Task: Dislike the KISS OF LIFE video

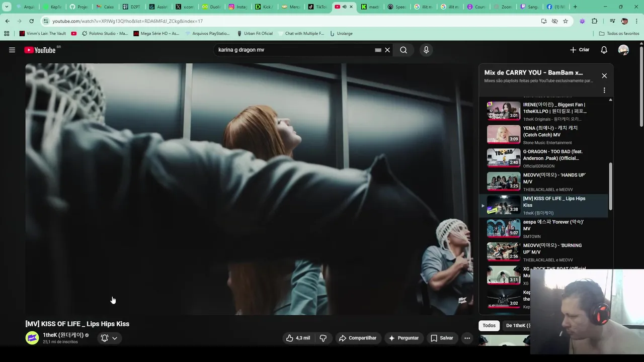Action: click(x=323, y=338)
